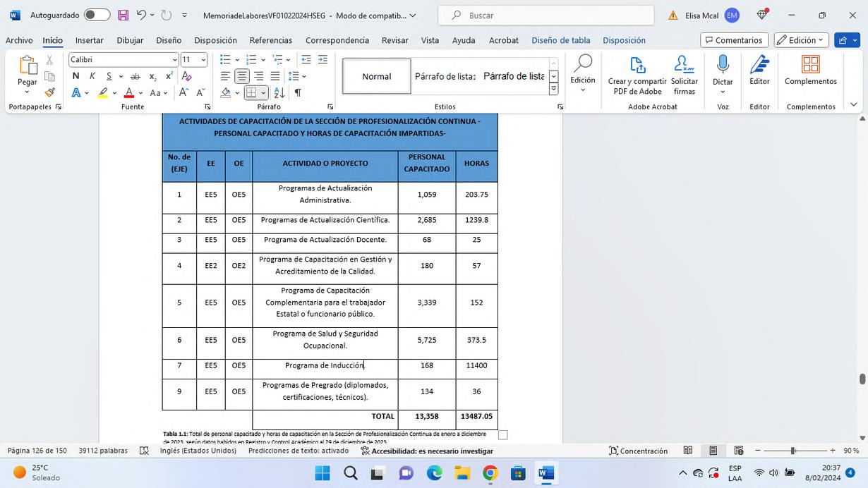Apply strikethrough formatting

135,76
